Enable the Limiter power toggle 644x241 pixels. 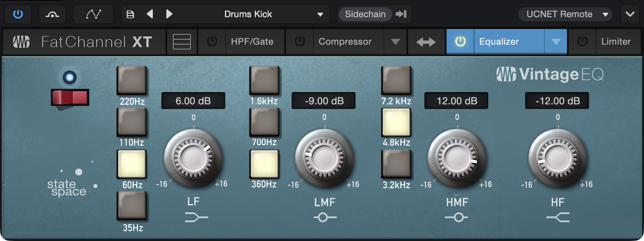[x=583, y=41]
